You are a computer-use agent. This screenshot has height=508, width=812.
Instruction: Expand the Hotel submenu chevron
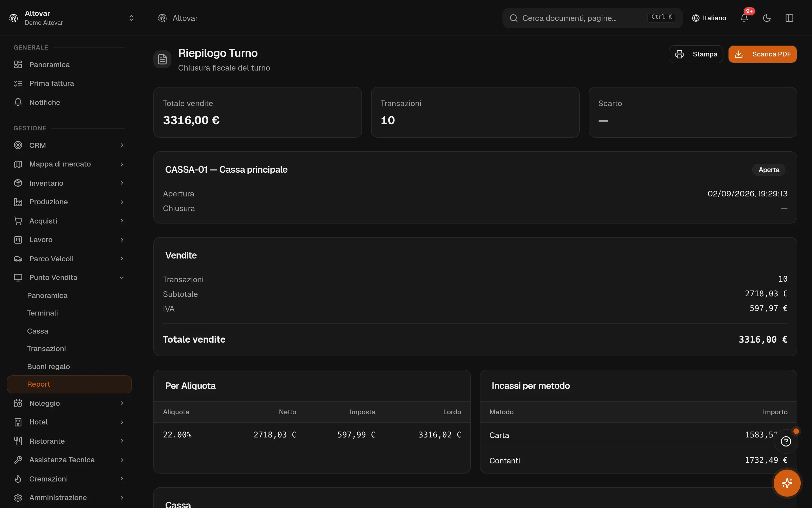(x=122, y=422)
